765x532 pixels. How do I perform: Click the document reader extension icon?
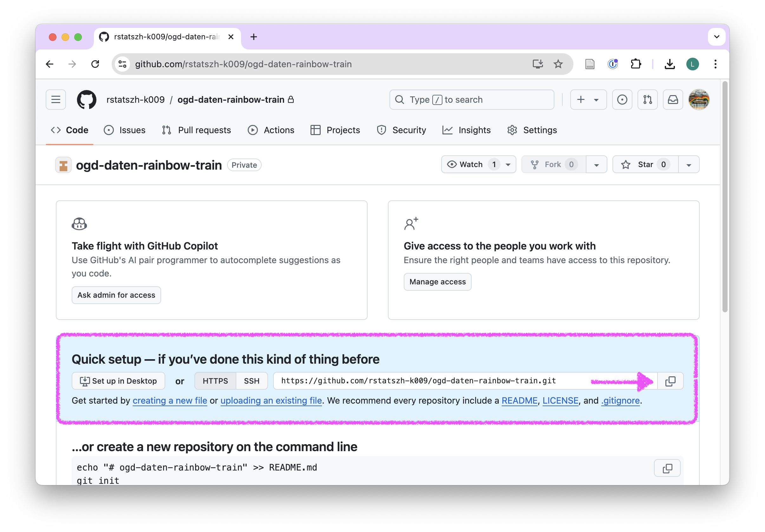pos(589,64)
